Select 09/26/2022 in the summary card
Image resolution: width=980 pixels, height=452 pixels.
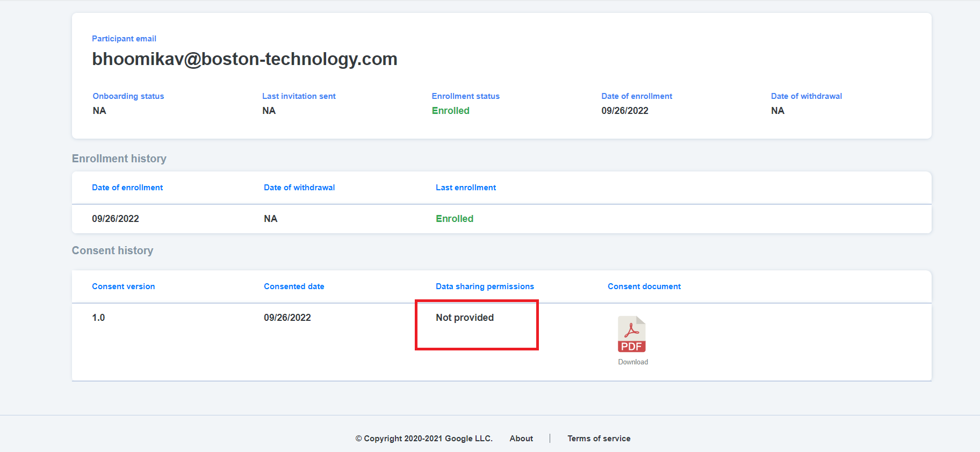click(625, 111)
